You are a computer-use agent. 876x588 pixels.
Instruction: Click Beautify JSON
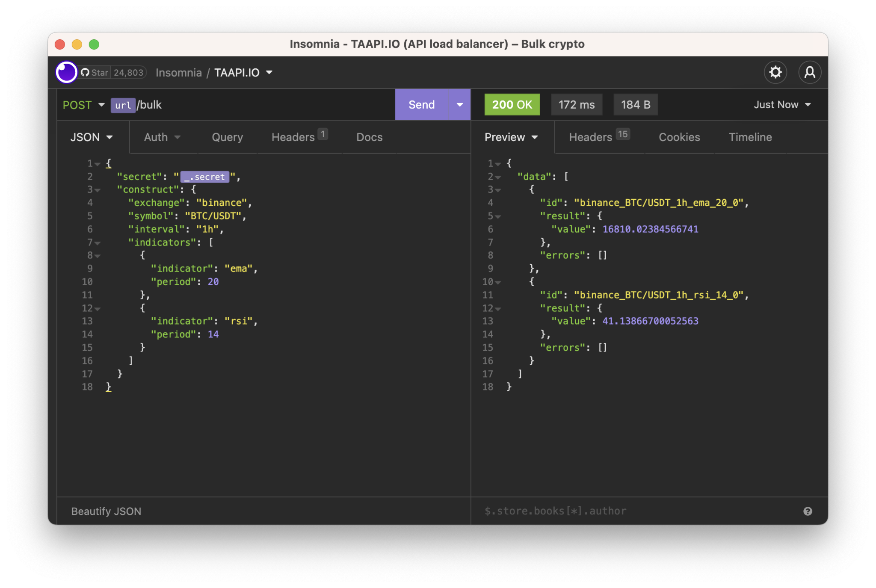[106, 511]
